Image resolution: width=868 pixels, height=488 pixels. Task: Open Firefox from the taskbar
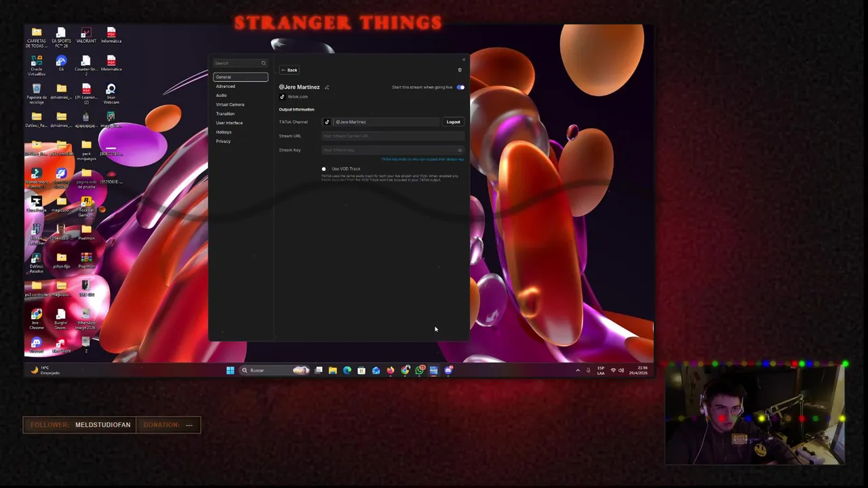391,370
